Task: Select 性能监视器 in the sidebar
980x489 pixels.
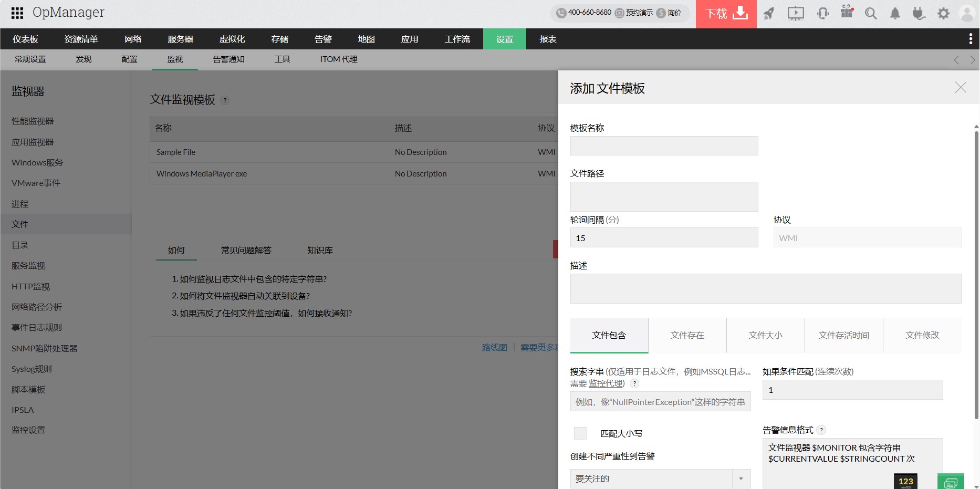Action: pyautogui.click(x=33, y=121)
